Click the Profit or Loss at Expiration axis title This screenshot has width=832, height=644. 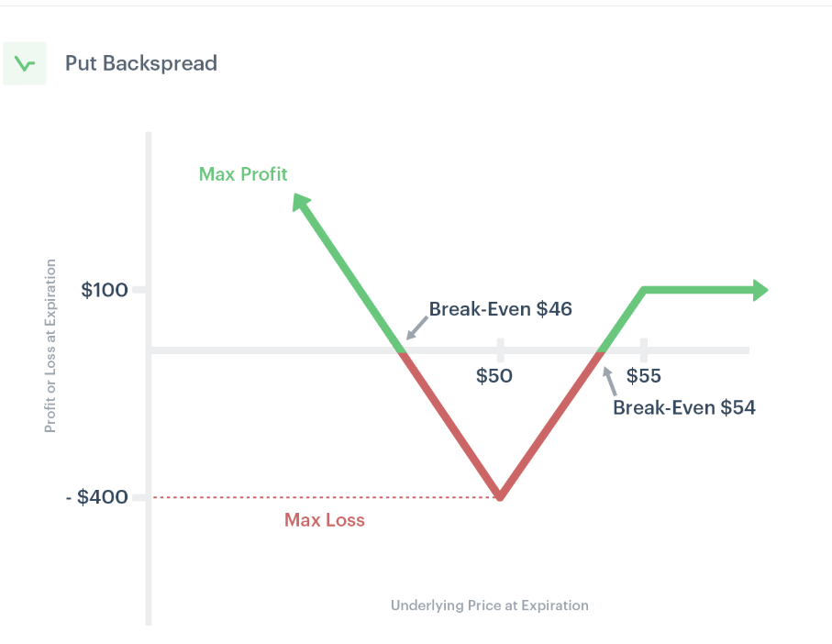click(50, 346)
